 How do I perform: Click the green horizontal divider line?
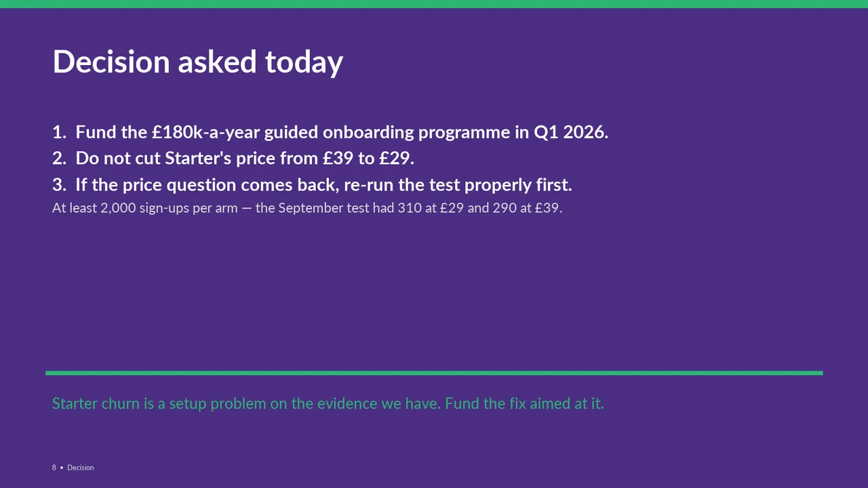[x=434, y=373]
